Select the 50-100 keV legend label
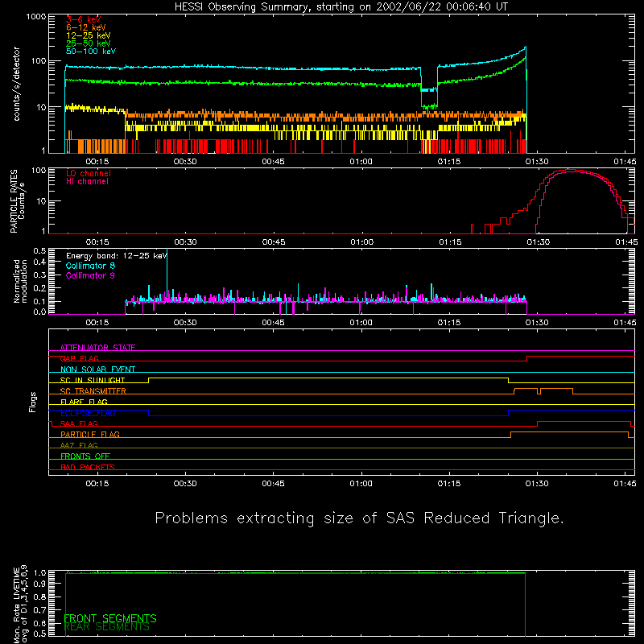Image resolution: width=644 pixels, height=644 pixels. coord(91,52)
